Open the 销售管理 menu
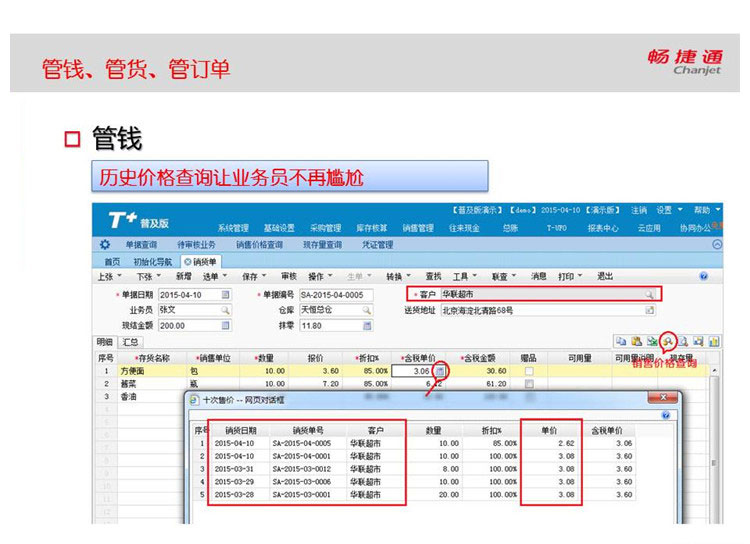750x544 pixels. coord(418,228)
